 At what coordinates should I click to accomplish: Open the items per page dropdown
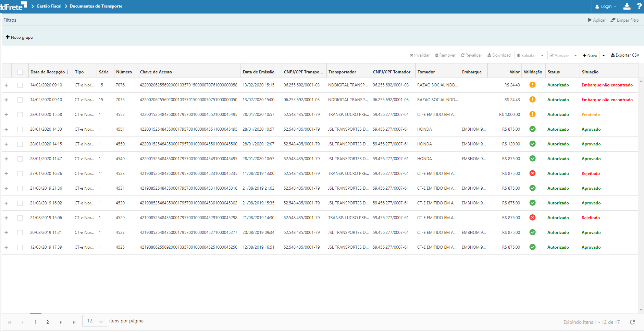pos(95,321)
